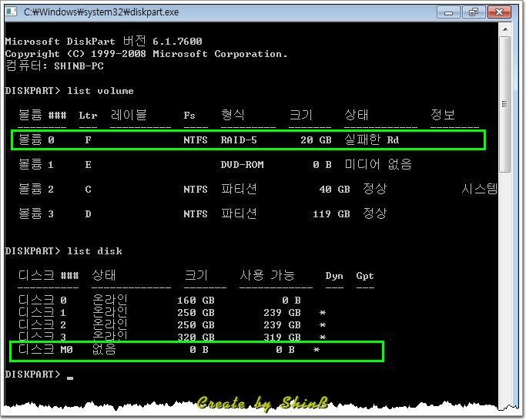Screen dimensions: 526x420
Task: Click the '미디어 없음' status text
Action: click(x=378, y=164)
